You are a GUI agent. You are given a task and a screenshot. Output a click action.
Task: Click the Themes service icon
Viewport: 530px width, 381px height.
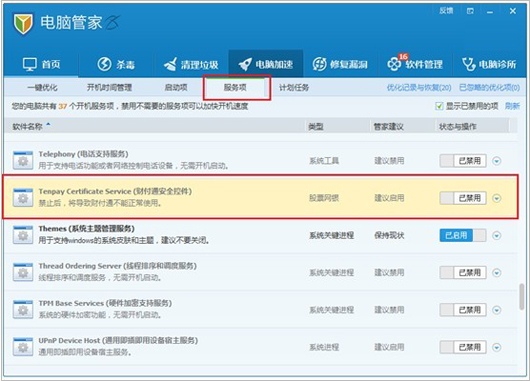coord(23,235)
